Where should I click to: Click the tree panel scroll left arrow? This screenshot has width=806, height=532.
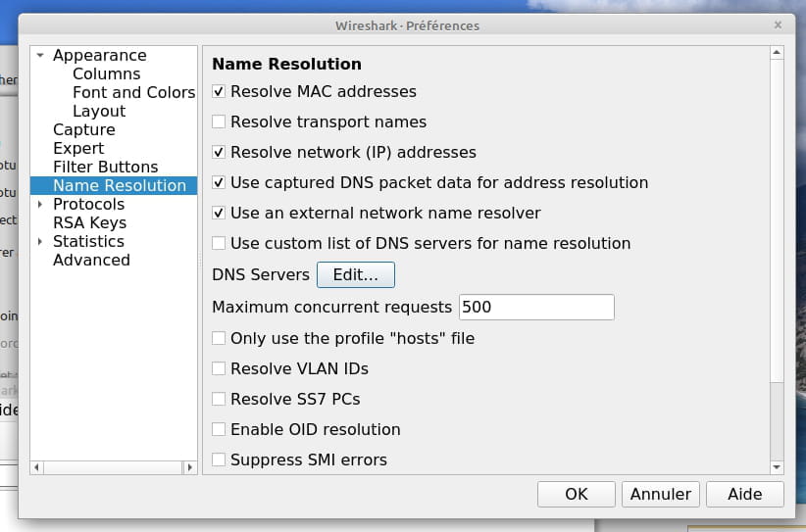pos(36,467)
